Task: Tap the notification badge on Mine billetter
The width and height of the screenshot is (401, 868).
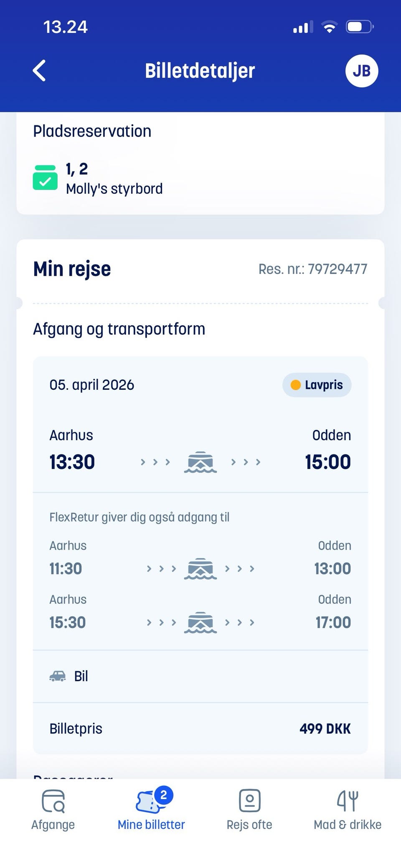Action: coord(164,795)
